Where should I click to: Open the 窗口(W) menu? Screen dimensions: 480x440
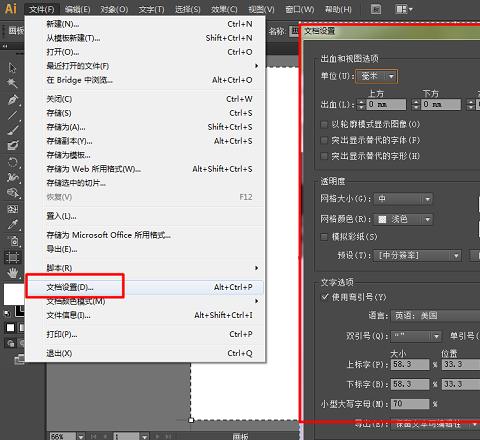tap(300, 9)
